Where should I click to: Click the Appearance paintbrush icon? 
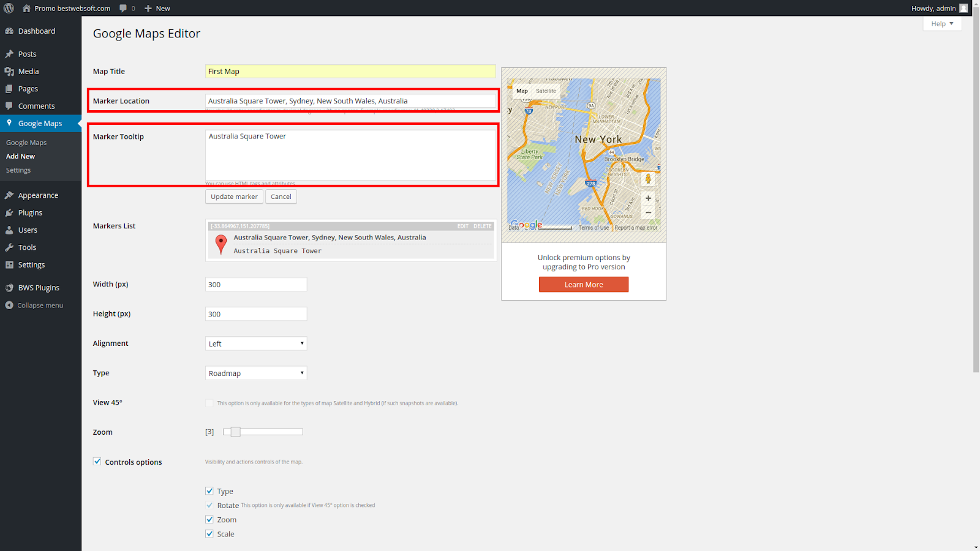click(9, 195)
